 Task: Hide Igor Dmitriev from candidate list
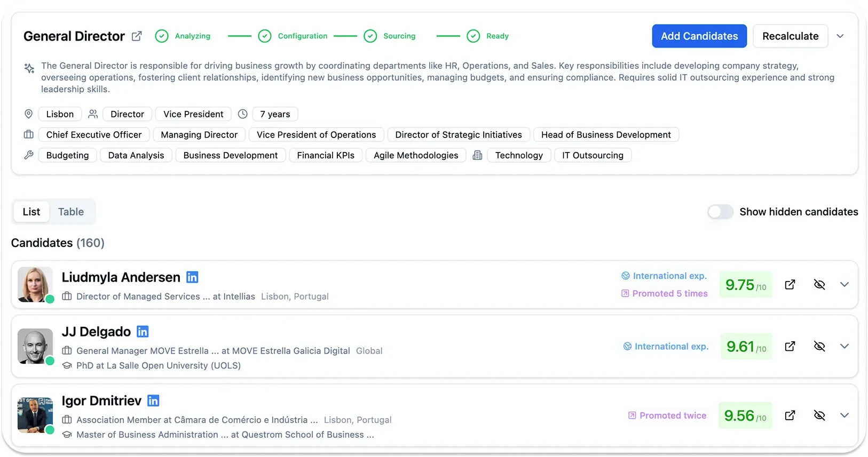pos(819,415)
